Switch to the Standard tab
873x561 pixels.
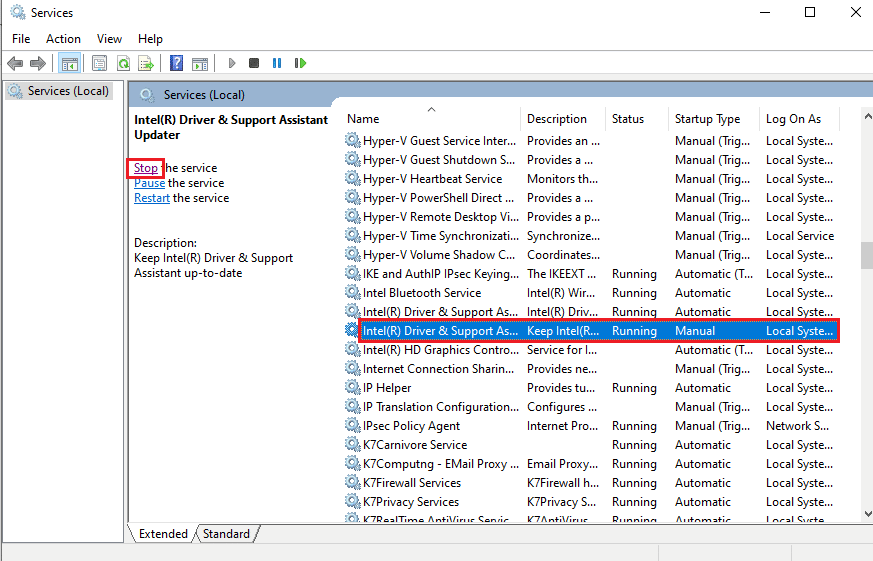pyautogui.click(x=226, y=534)
